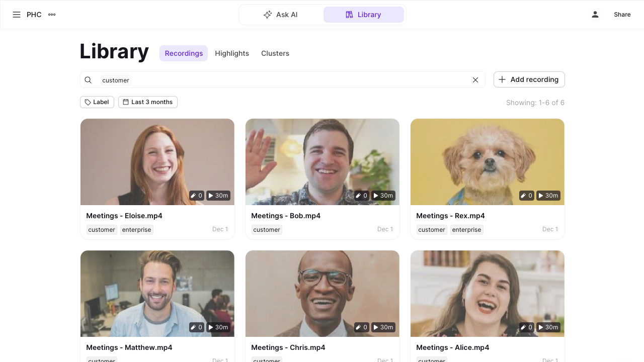Switch to Ask AI mode

click(x=281, y=15)
